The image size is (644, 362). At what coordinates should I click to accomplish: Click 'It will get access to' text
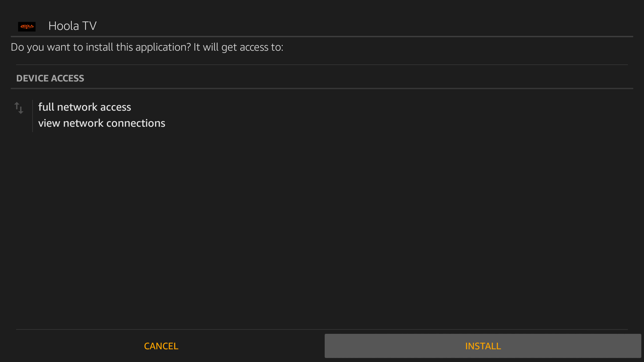pyautogui.click(x=238, y=47)
